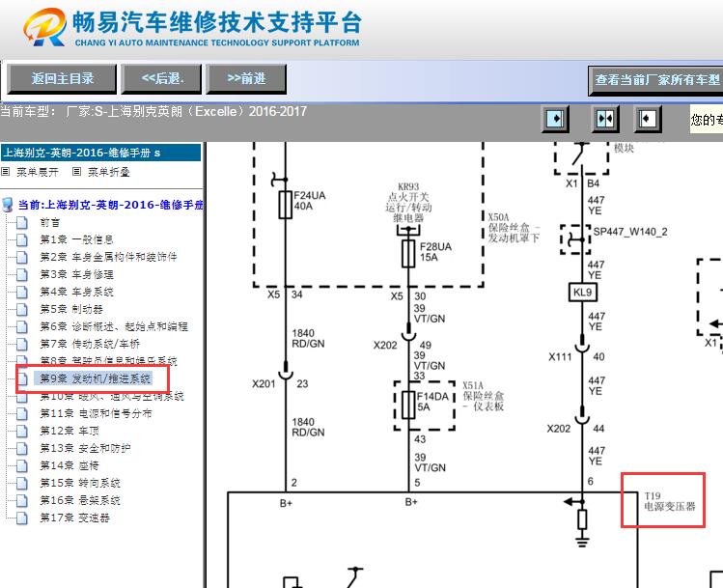Image resolution: width=723 pixels, height=588 pixels.
Task: Click the T19 电源变压器 label
Action: 670,502
